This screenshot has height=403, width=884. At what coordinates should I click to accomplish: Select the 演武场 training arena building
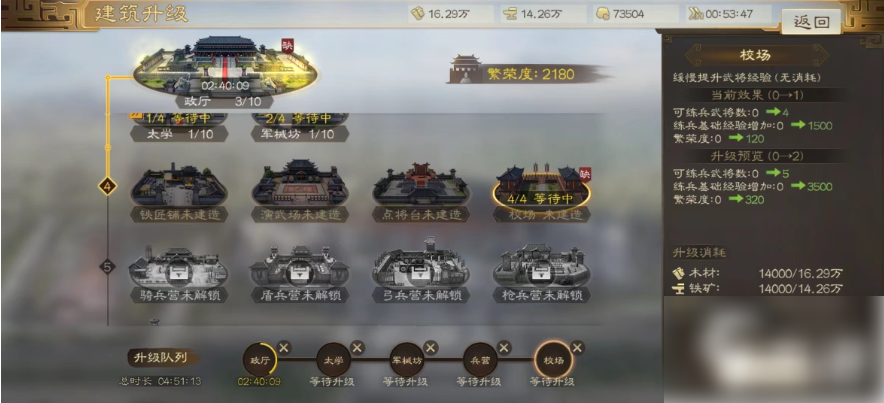tap(300, 191)
